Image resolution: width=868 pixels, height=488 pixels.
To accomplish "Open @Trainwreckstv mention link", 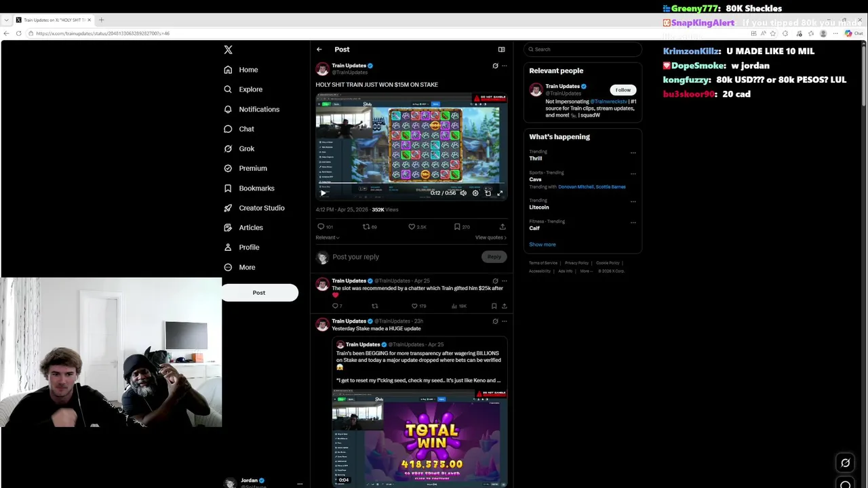I will point(608,102).
